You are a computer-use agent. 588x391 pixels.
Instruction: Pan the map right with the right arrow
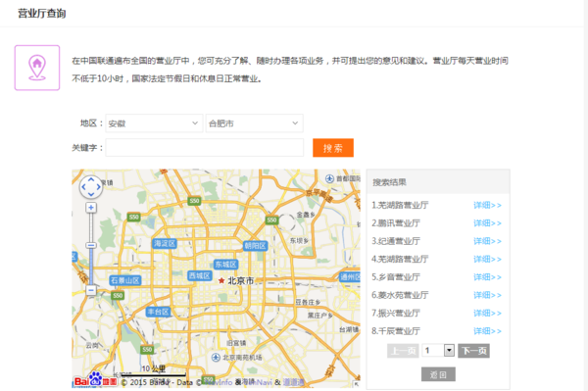click(99, 187)
